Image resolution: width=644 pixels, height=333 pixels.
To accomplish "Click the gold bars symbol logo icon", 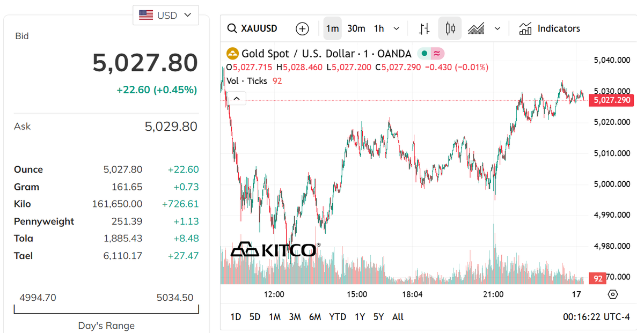I will (x=232, y=54).
